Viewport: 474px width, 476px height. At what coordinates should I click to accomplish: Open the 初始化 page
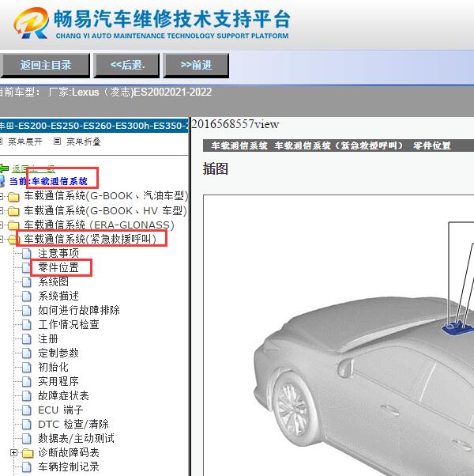click(x=54, y=368)
